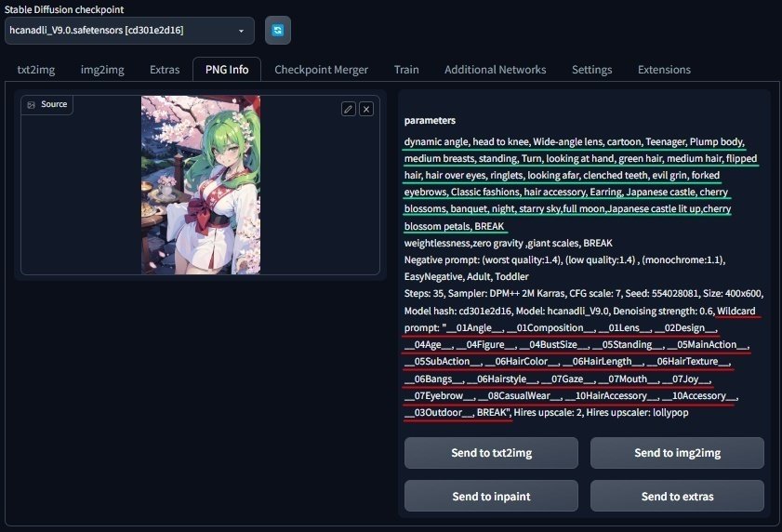Go to the Train tab
This screenshot has height=532, width=782.
pyautogui.click(x=406, y=70)
